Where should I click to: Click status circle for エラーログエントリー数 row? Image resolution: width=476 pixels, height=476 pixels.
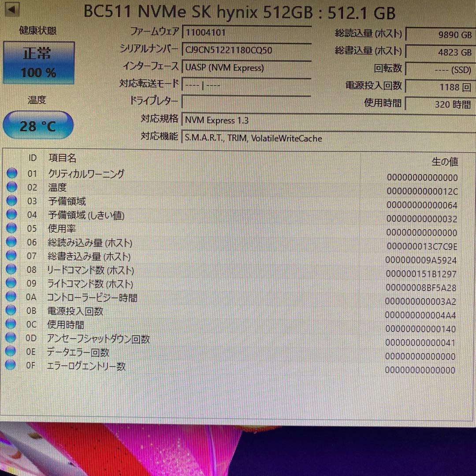(x=10, y=364)
